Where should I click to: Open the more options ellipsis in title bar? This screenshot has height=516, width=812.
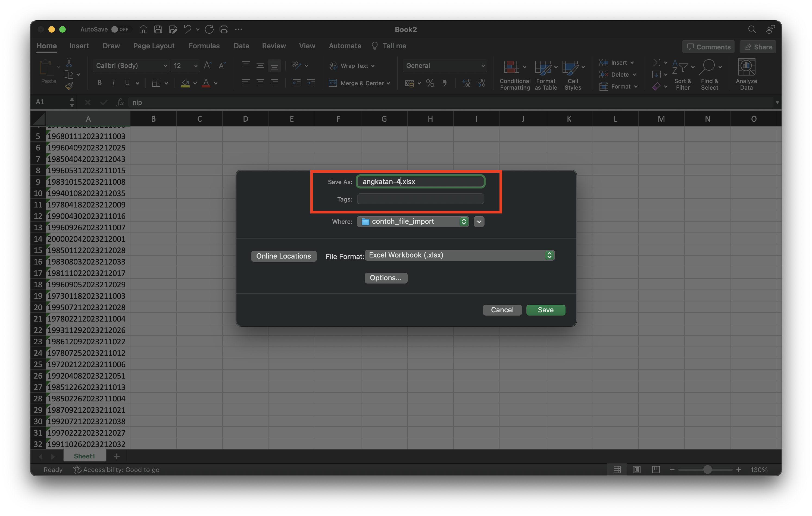(x=239, y=29)
